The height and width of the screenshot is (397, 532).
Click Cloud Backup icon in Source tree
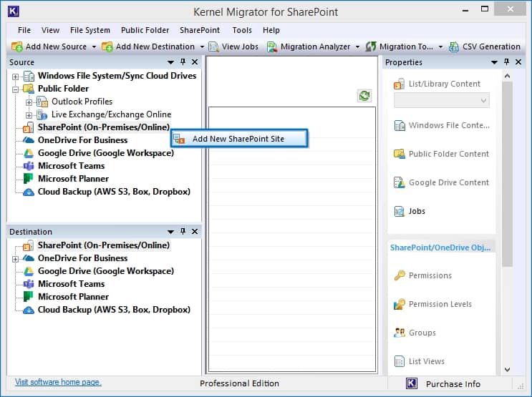point(29,192)
